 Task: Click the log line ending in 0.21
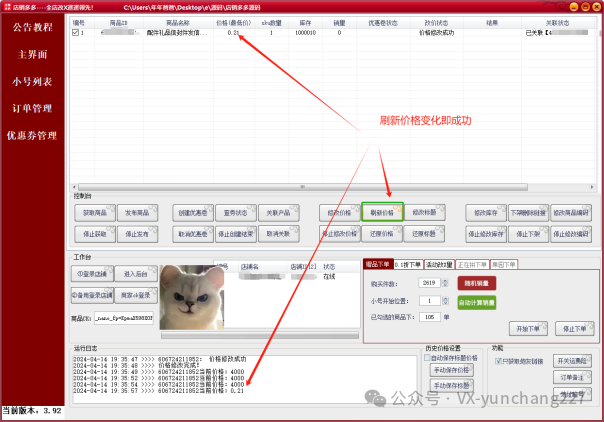(x=159, y=391)
